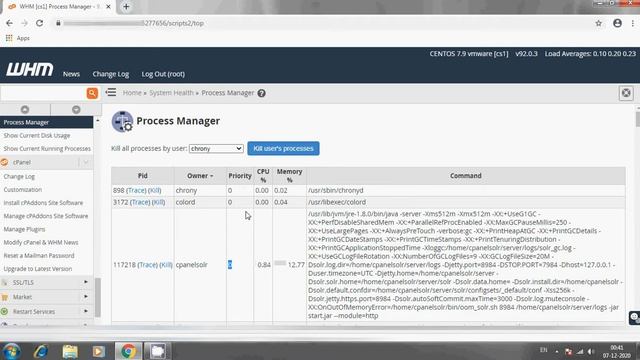This screenshot has height=360, width=640.
Task: Click Log Out (root) in top menu
Action: click(x=163, y=74)
